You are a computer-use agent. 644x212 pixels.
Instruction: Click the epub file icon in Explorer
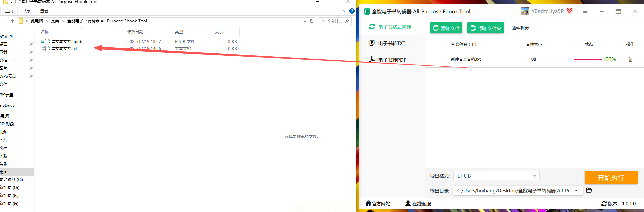pyautogui.click(x=43, y=41)
